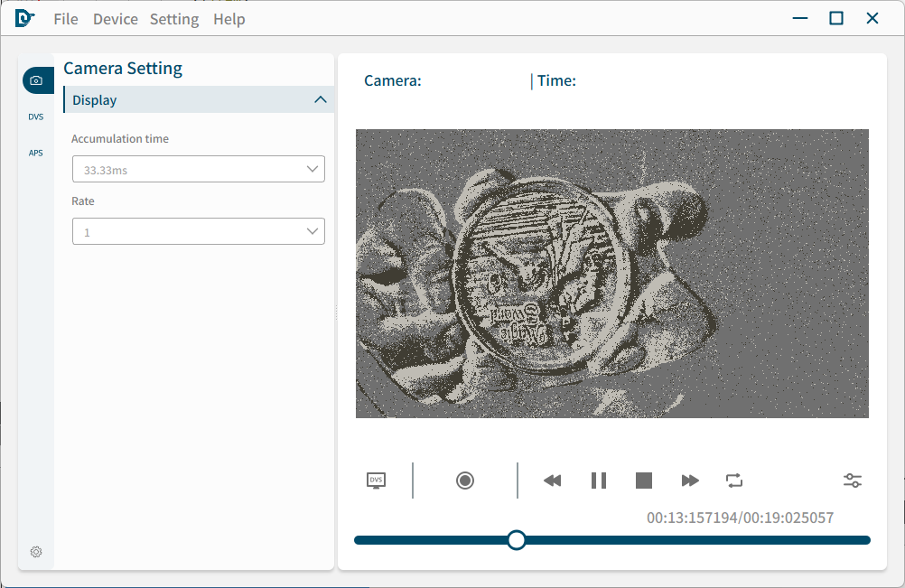
Task: Fast forward the playback
Action: [690, 481]
